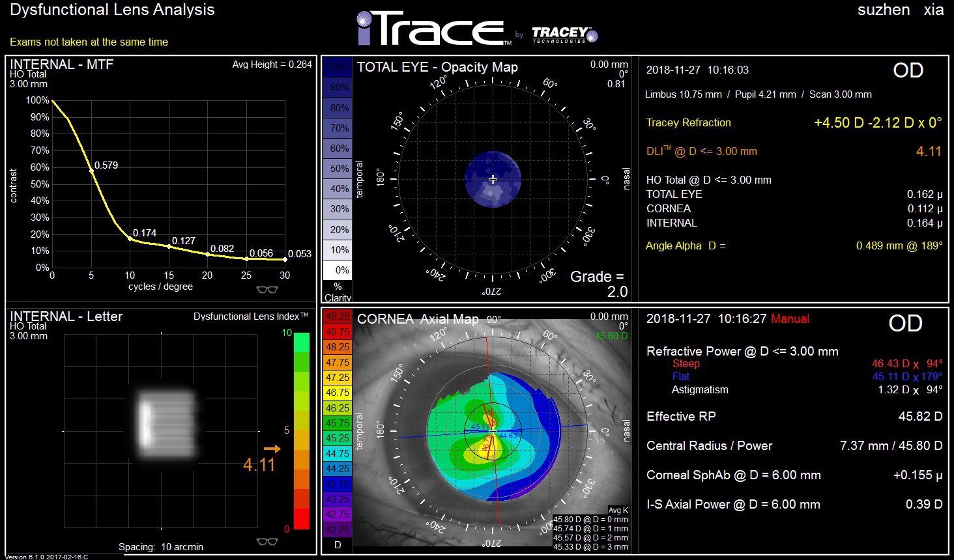Click the 'Grade = 2.0' value

click(598, 284)
